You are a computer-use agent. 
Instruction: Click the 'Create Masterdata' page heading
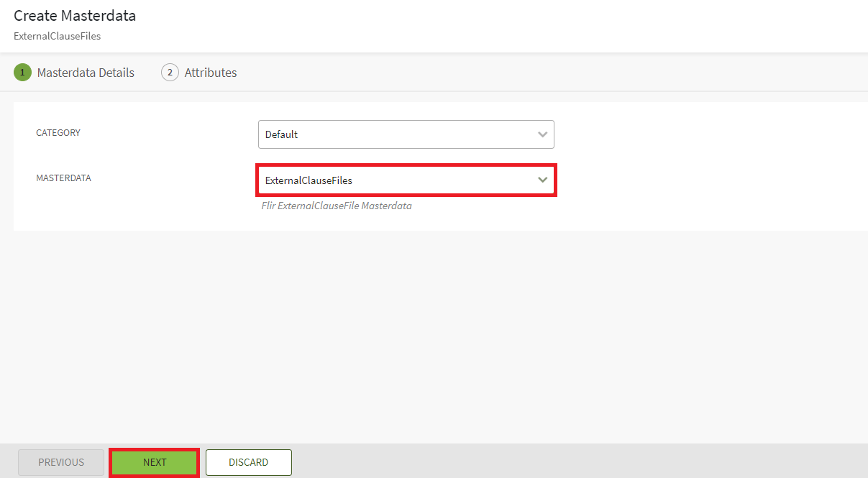pyautogui.click(x=75, y=15)
